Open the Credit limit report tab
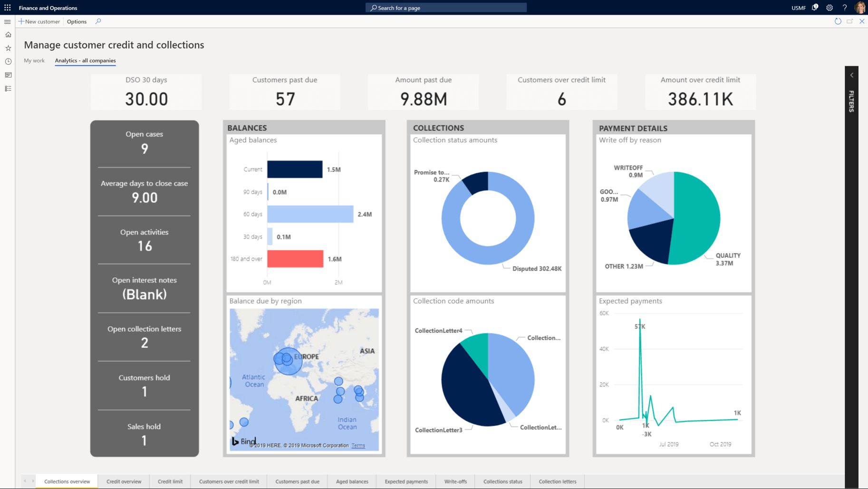868x489 pixels. coord(170,481)
